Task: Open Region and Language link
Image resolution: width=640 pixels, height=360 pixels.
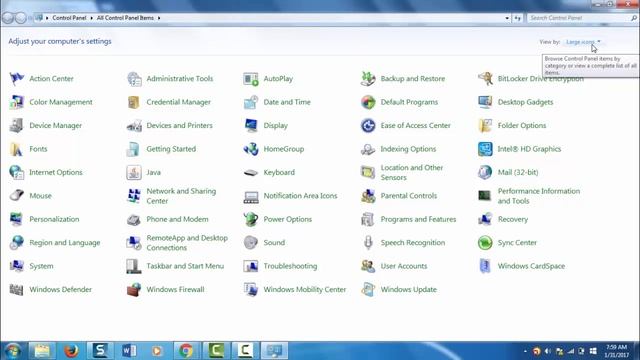Action: point(65,242)
